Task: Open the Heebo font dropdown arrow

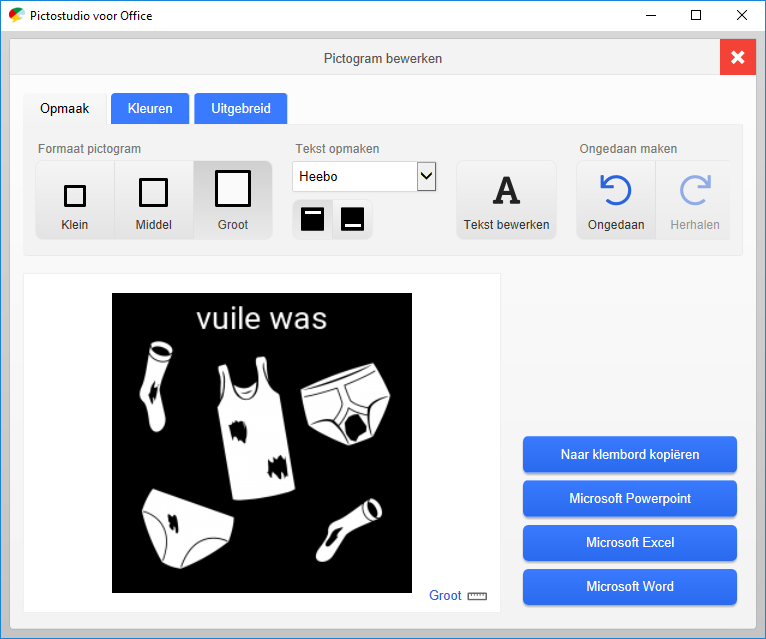Action: pos(426,176)
